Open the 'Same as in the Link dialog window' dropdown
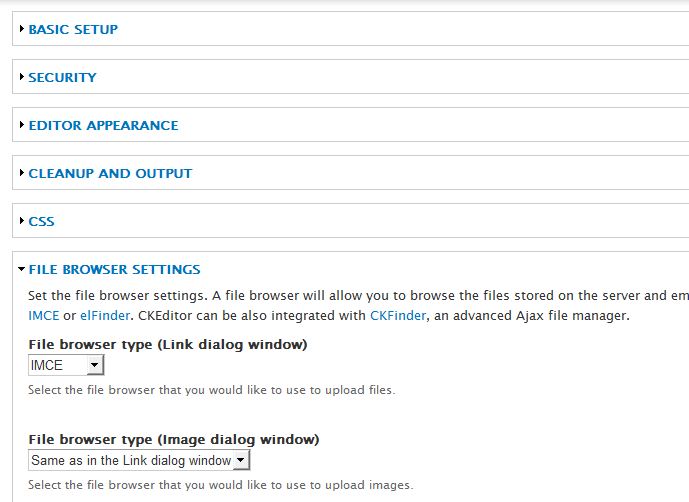The height and width of the screenshot is (502, 689). click(139, 460)
